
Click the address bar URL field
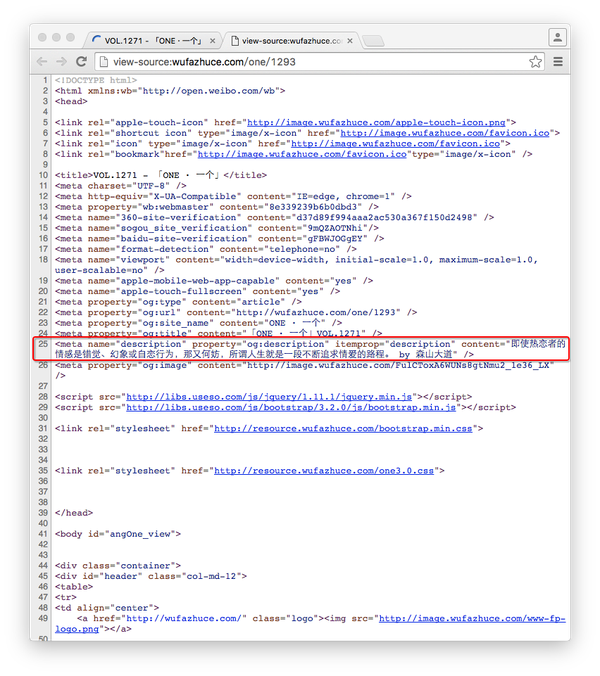coord(300,62)
